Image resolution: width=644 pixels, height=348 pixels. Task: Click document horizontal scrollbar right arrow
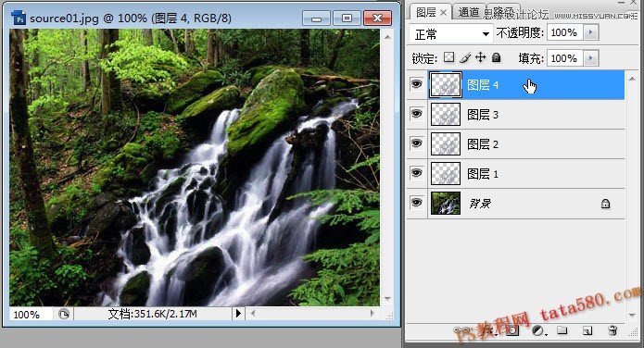coord(373,314)
